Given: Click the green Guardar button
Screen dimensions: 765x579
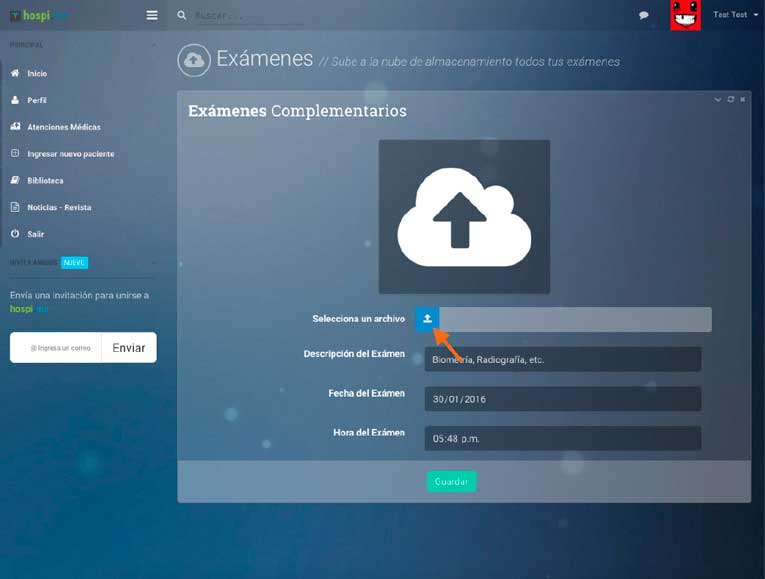Looking at the screenshot, I should coord(451,481).
